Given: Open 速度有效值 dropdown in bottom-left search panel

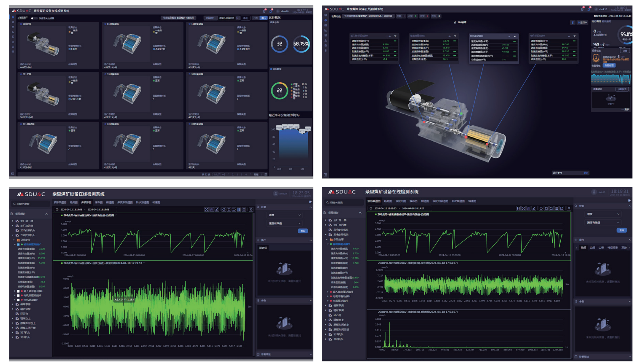Looking at the screenshot, I should coord(284,223).
